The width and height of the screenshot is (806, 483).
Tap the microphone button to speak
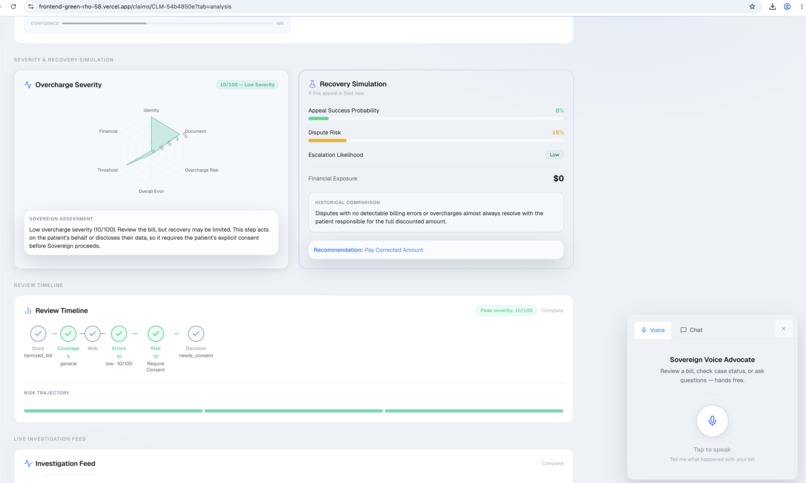coord(712,421)
